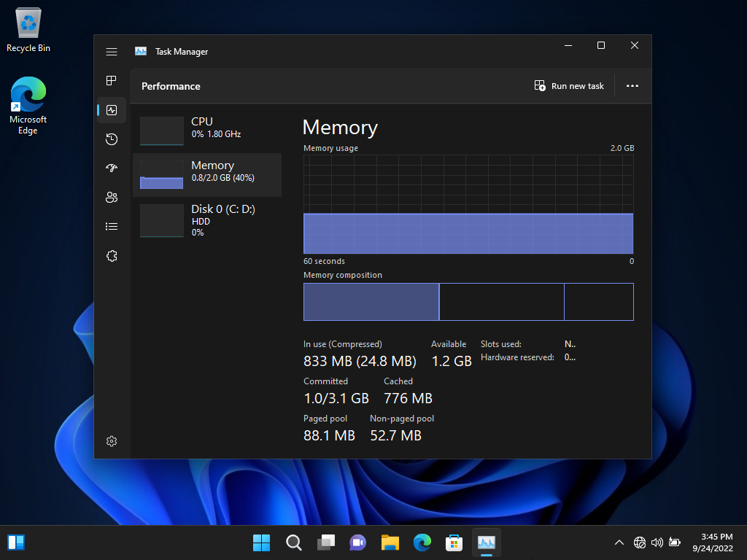Open the Chat app on taskbar

coord(357,542)
